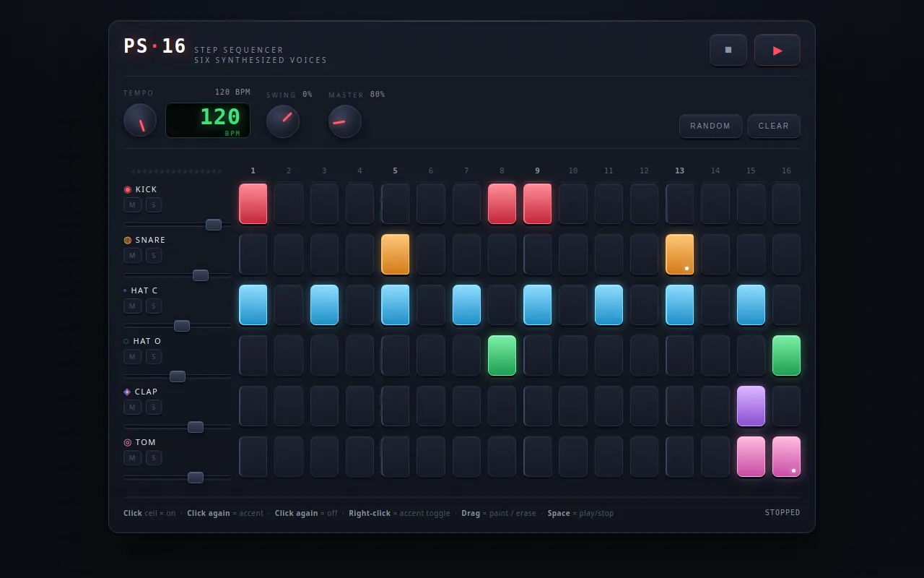Toggle the active HAT C cell at step 7
This screenshot has width=924, height=578.
pos(467,305)
